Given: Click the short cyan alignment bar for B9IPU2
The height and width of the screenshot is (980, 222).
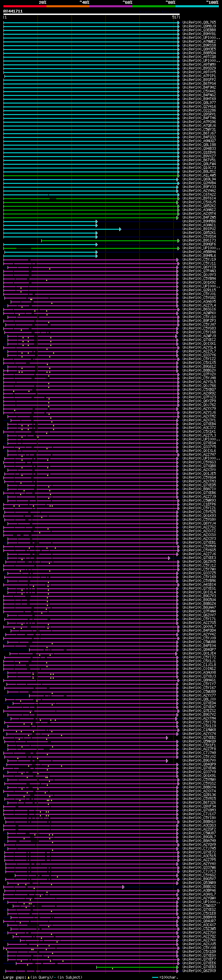Looking at the screenshot, I should [x=62, y=229].
